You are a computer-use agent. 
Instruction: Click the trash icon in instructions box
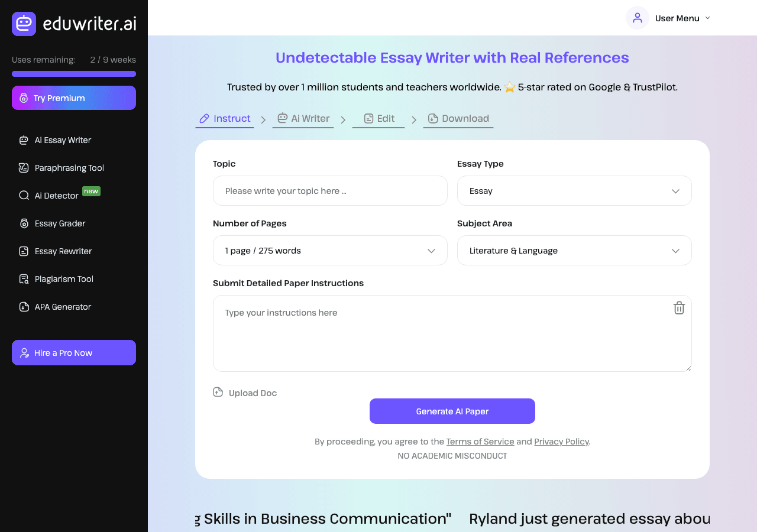tap(679, 308)
